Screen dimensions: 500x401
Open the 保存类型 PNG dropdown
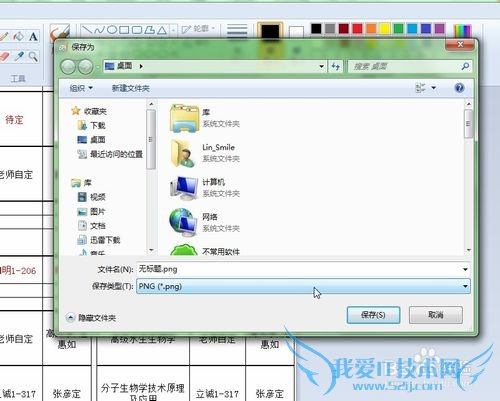pos(303,286)
